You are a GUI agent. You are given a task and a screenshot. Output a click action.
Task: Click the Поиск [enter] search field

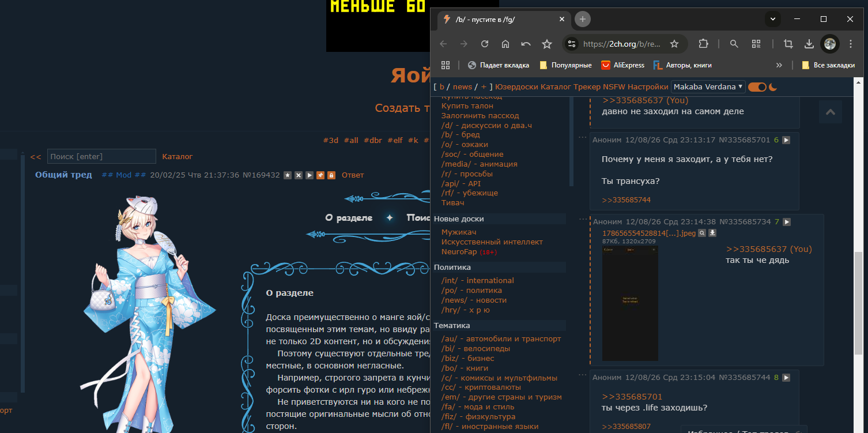click(x=101, y=156)
